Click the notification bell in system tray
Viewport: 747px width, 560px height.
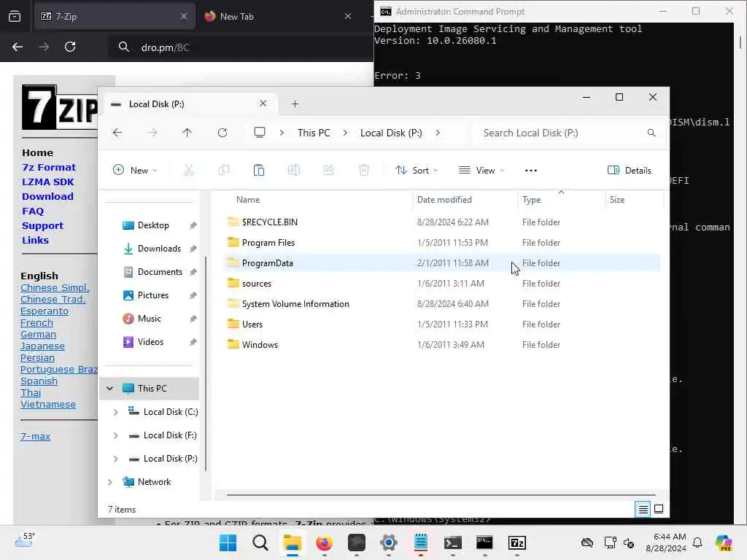[x=697, y=542]
